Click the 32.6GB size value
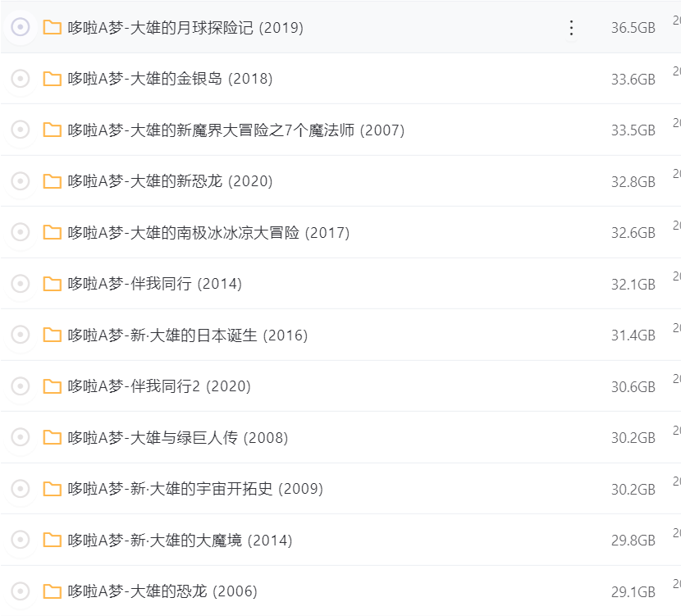Image resolution: width=681 pixels, height=616 pixels. coord(633,233)
